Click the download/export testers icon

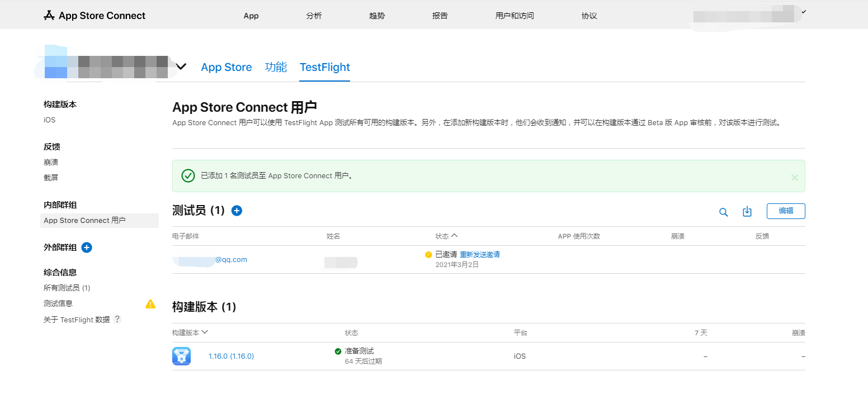pyautogui.click(x=747, y=212)
